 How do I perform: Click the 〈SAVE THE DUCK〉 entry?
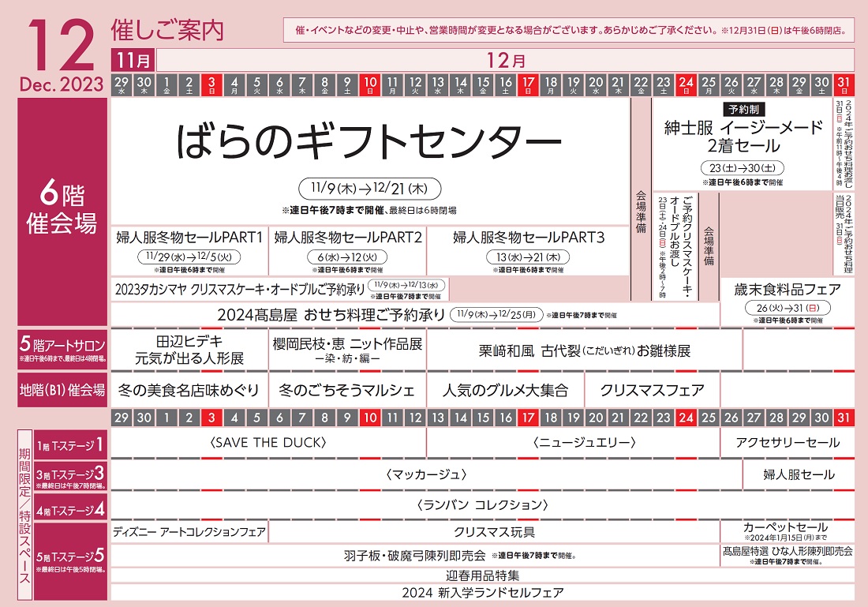coord(268,443)
